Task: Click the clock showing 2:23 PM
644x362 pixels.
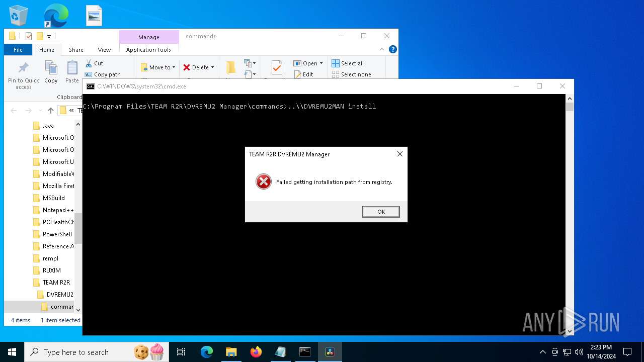Action: [x=601, y=347]
